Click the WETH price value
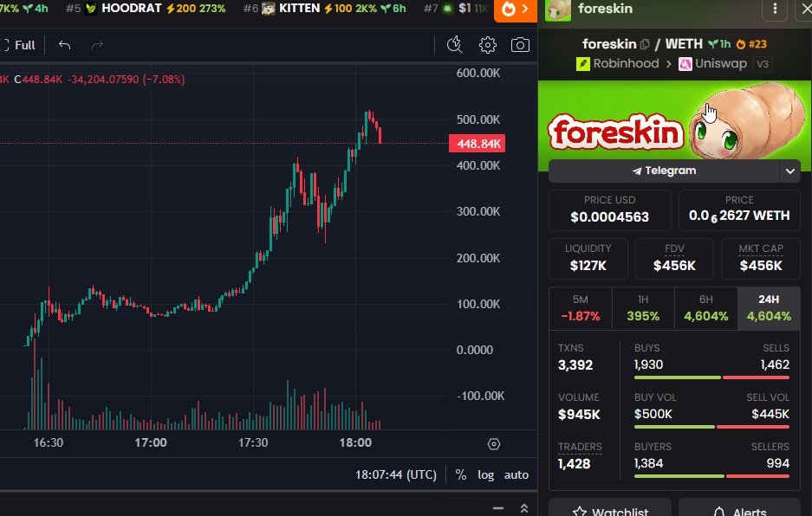Screen dimensions: 812x516 coord(739,216)
